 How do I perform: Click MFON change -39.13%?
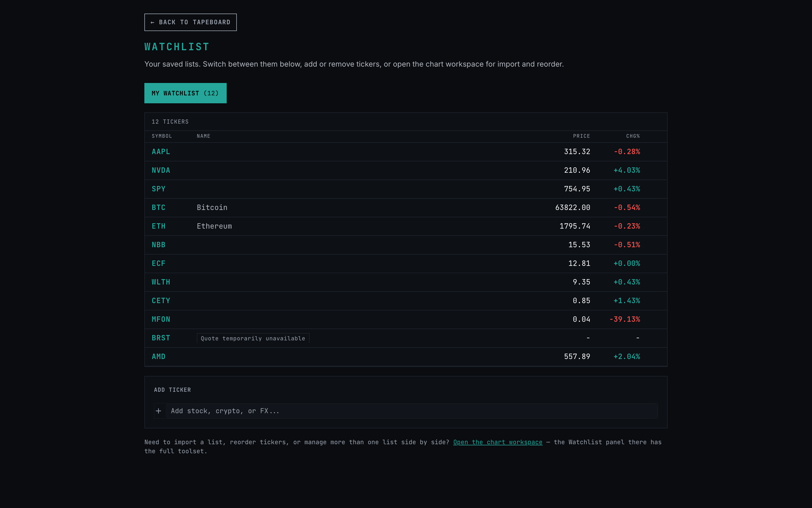tap(625, 319)
